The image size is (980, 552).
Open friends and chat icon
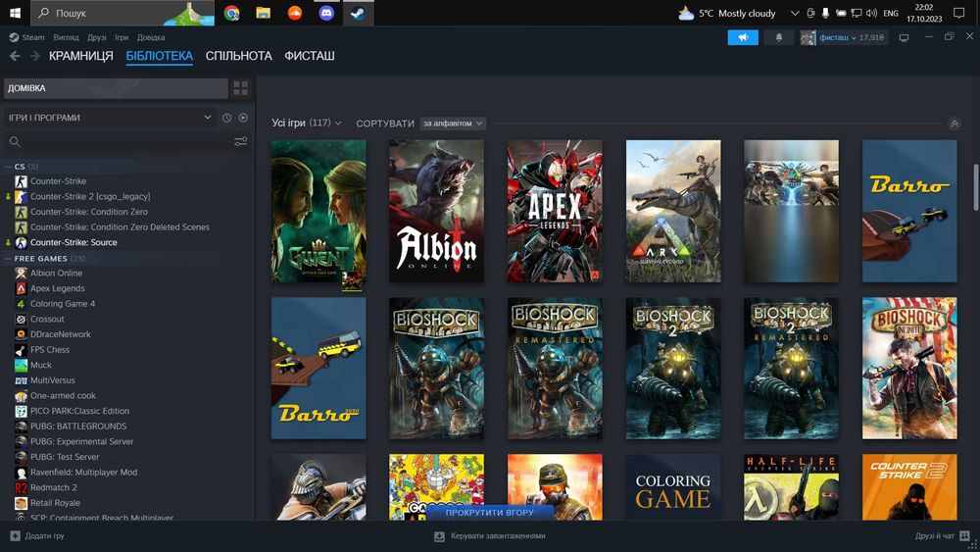[964, 535]
